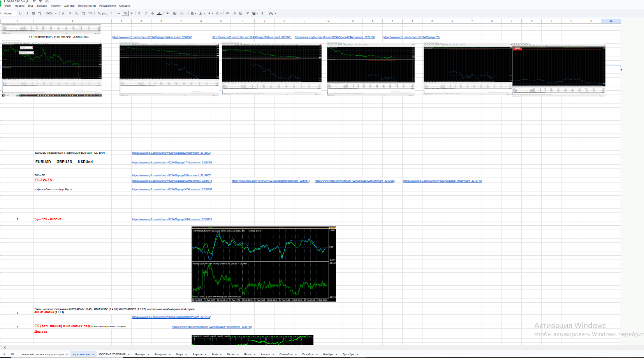Screen dimensions: 644x358
Task: Open the page107#comment_3219421 forum link
Action: [172, 219]
